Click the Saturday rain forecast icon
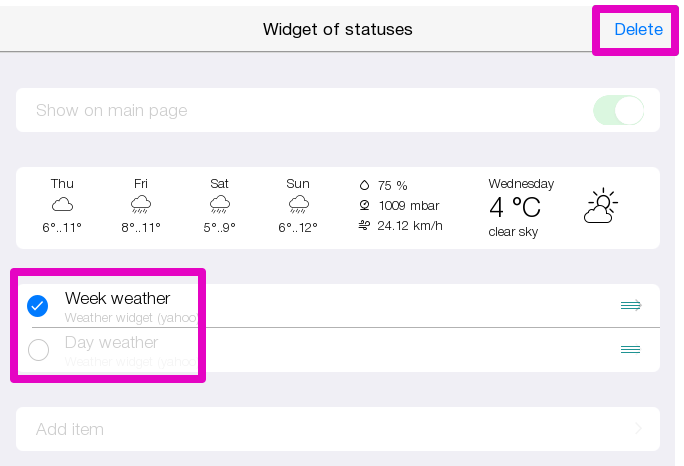 (x=220, y=205)
